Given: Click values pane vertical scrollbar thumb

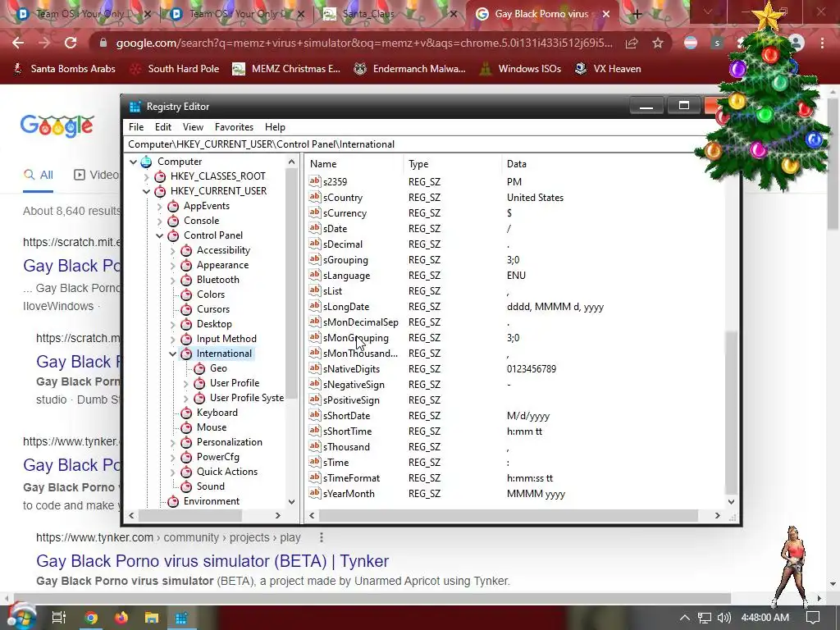Looking at the screenshot, I should coord(731,413).
